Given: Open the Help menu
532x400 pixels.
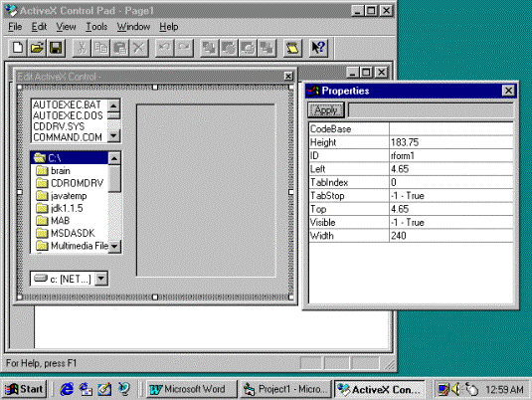Looking at the screenshot, I should click(169, 27).
